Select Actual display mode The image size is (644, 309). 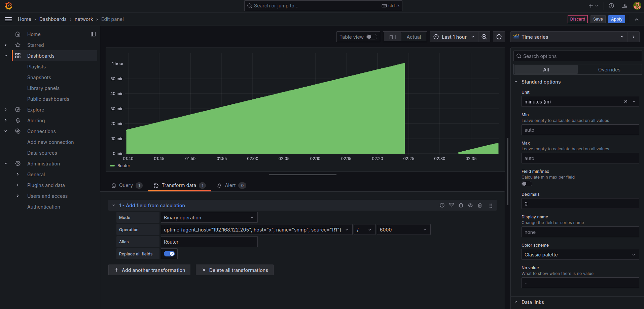(x=414, y=37)
